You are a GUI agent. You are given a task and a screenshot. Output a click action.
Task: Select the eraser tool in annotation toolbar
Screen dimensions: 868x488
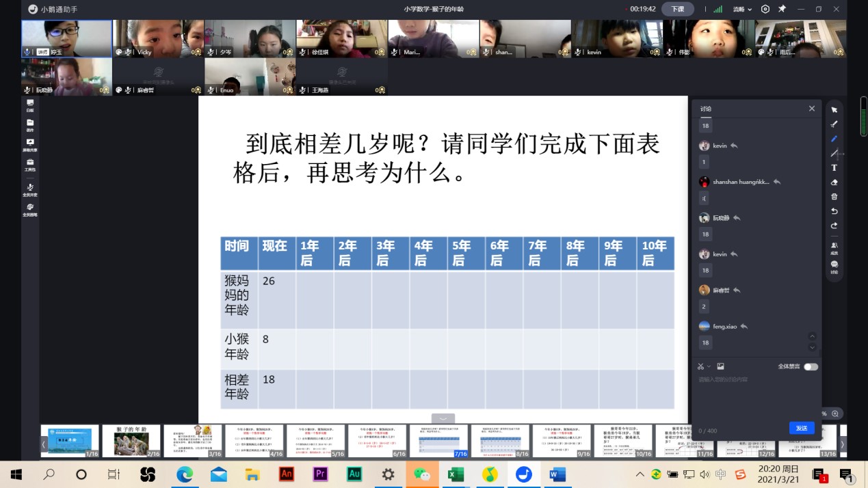(x=834, y=182)
